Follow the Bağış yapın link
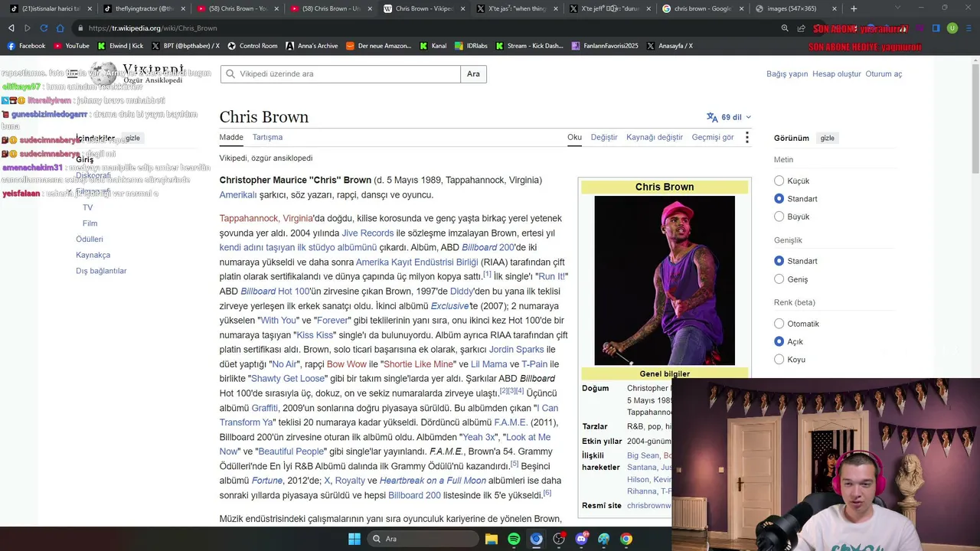The width and height of the screenshot is (980, 551). 787,74
